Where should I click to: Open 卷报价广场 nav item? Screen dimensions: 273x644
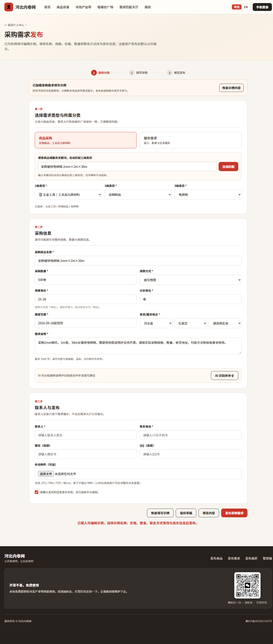coord(105,7)
